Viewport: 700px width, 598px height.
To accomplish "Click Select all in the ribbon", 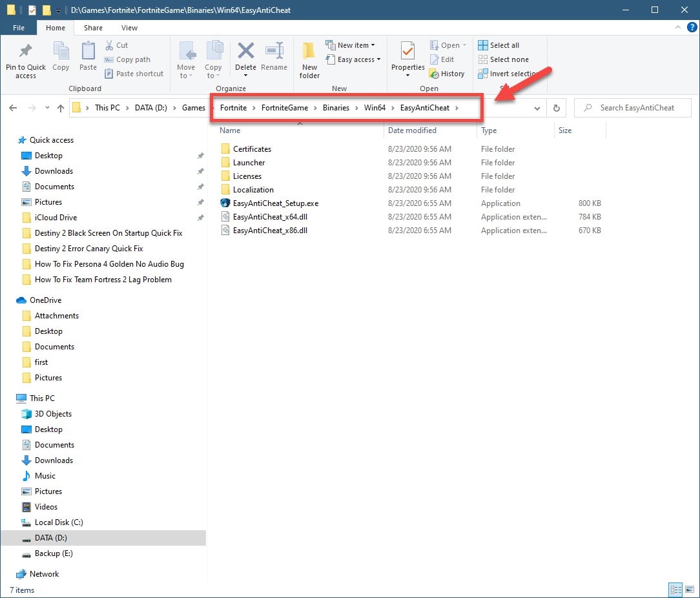I will point(499,45).
